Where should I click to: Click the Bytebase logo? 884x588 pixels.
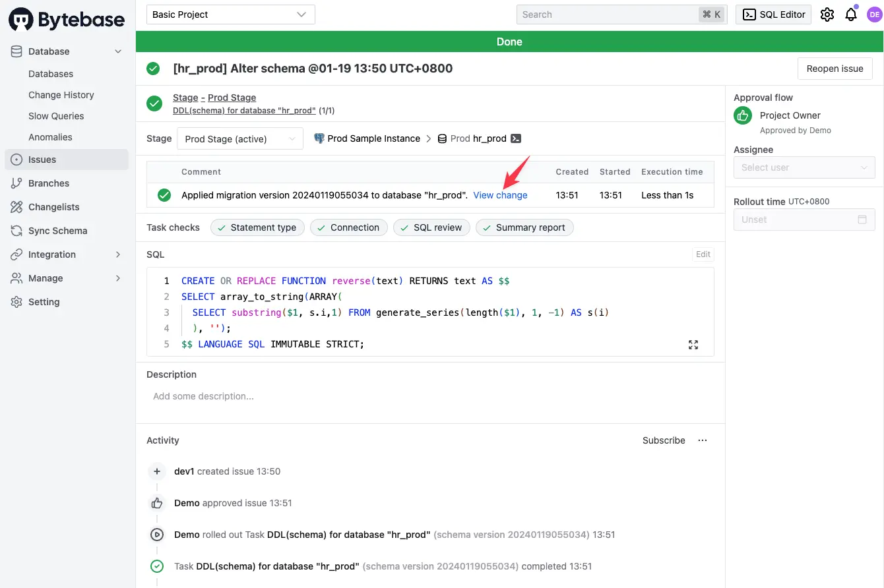coord(67,20)
